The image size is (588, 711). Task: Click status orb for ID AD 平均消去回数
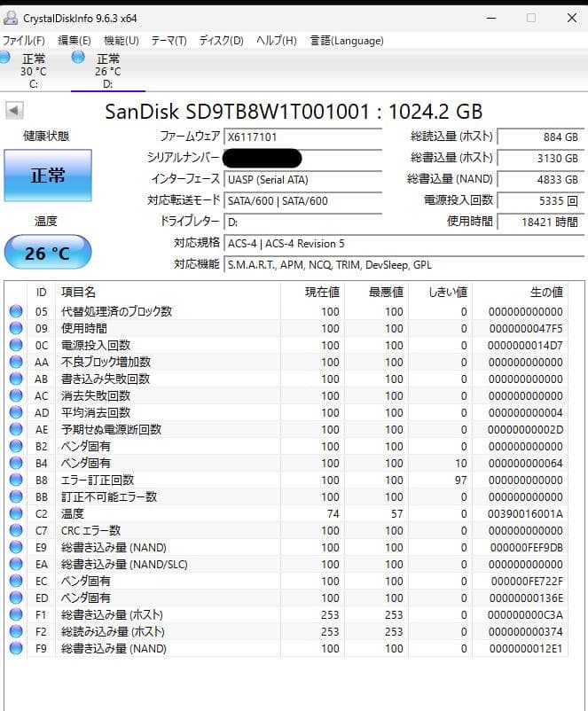click(16, 412)
